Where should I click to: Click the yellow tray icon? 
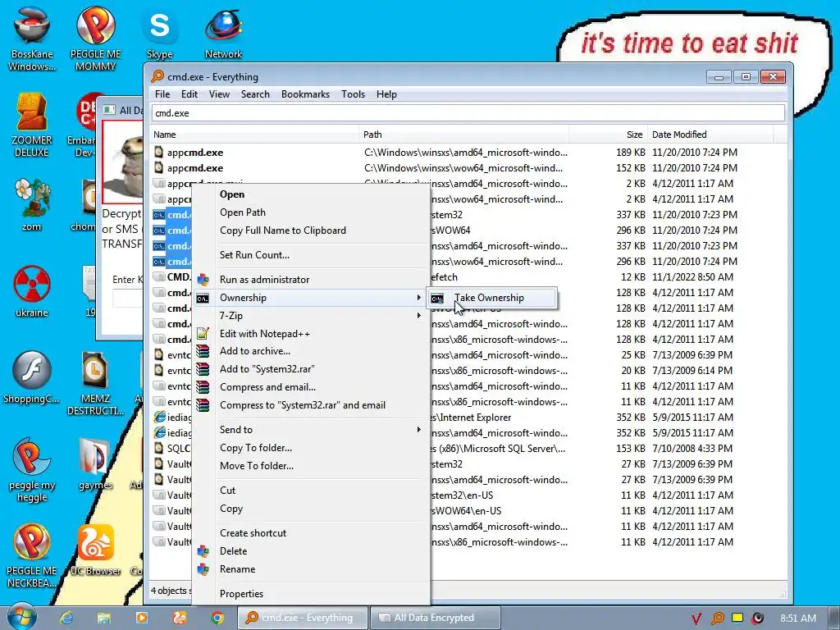pyautogui.click(x=737, y=618)
